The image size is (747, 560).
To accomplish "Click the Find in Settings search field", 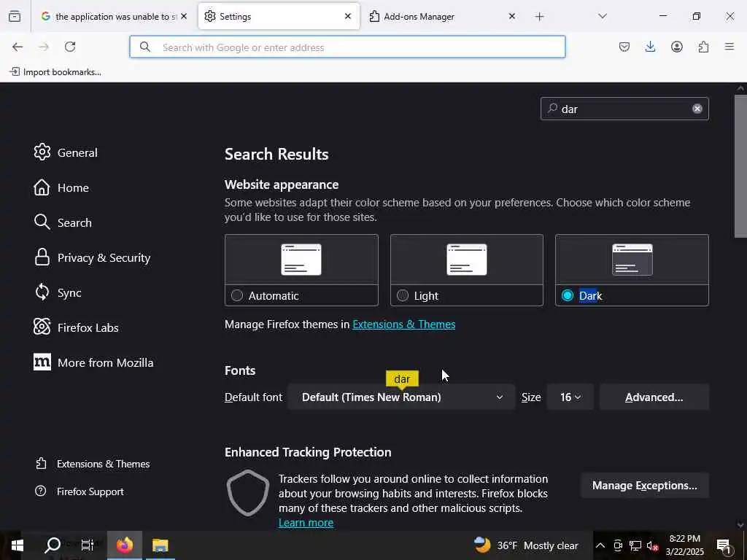I will pyautogui.click(x=624, y=109).
